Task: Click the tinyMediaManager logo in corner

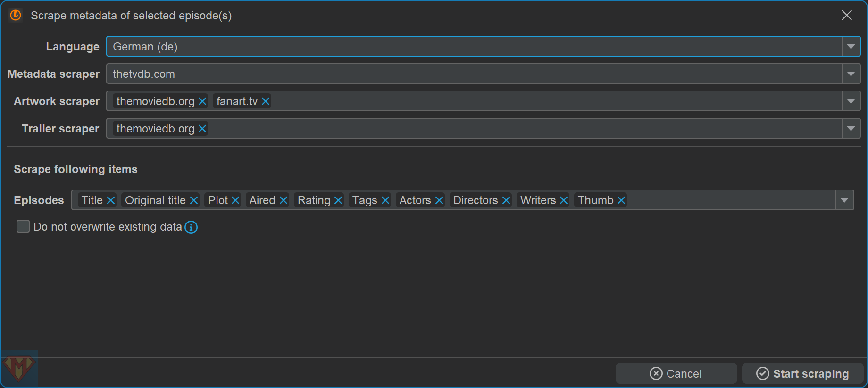Action: click(x=19, y=369)
